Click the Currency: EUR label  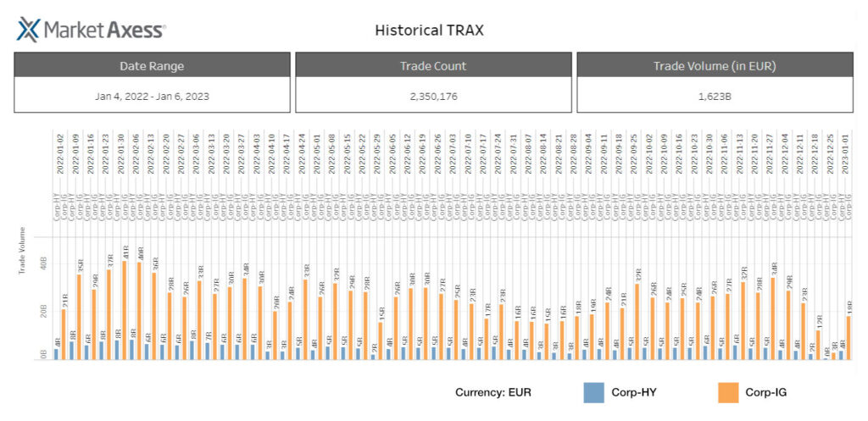point(493,393)
